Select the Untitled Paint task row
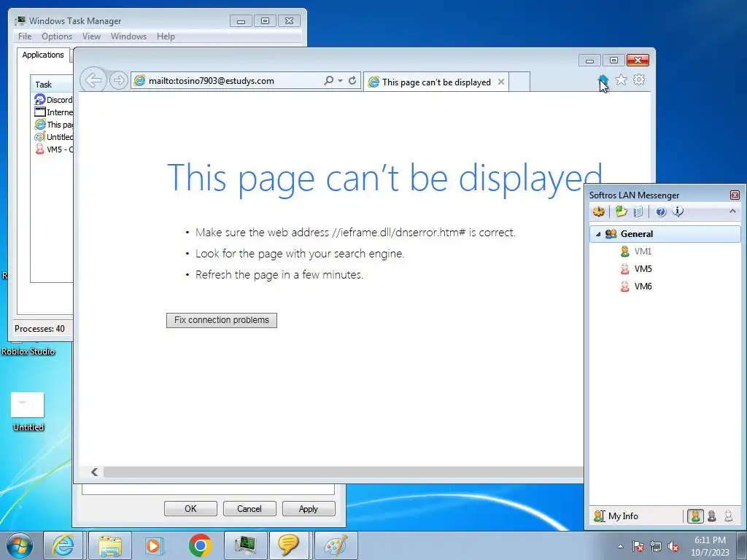The image size is (747, 560). (x=53, y=136)
